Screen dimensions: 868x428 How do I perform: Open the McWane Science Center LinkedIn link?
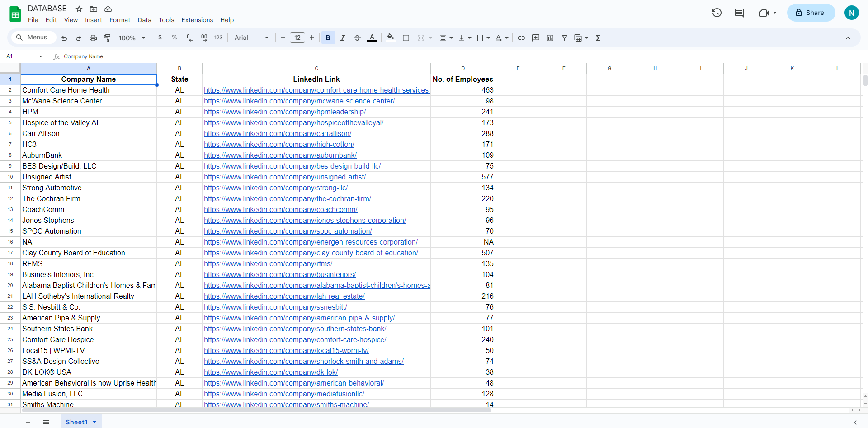[299, 101]
